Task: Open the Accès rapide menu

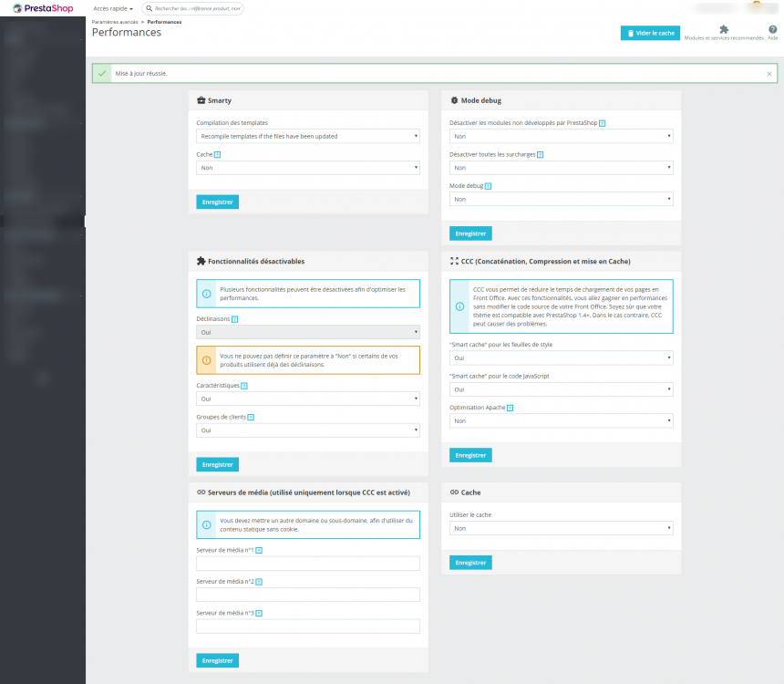Action: (x=113, y=8)
